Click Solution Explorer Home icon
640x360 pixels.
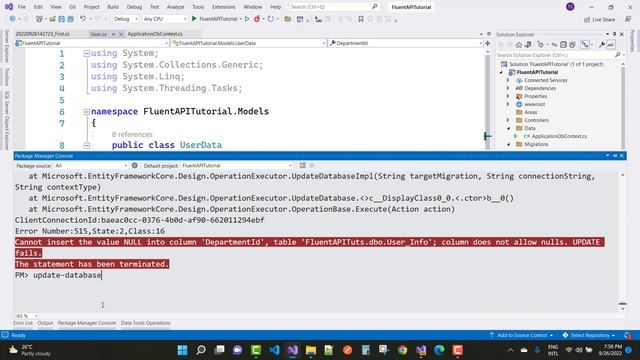[519, 44]
